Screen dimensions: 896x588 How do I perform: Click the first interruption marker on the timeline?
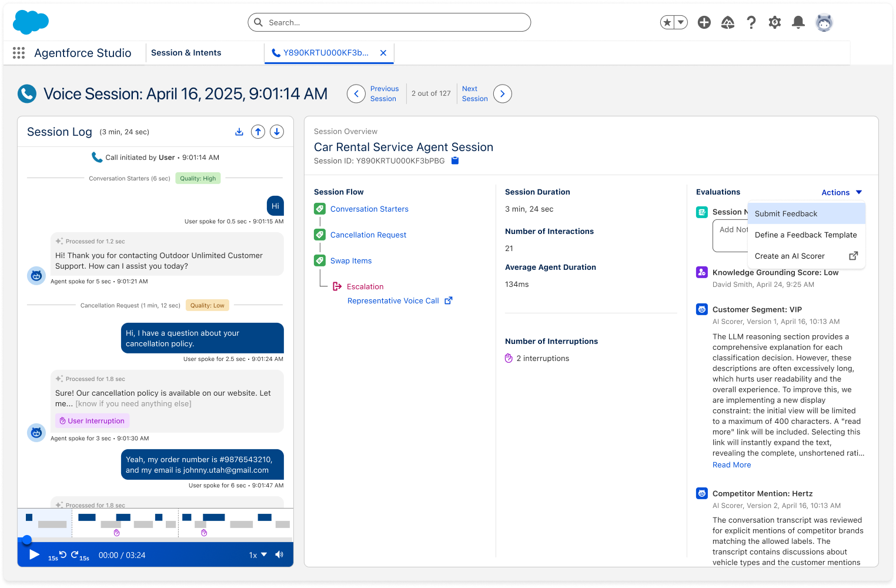coord(116,533)
